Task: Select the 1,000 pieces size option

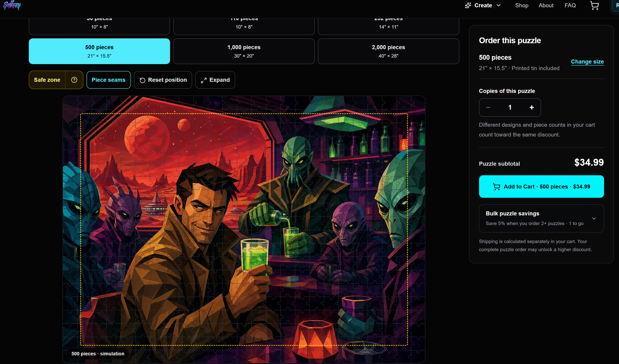Action: click(x=244, y=51)
